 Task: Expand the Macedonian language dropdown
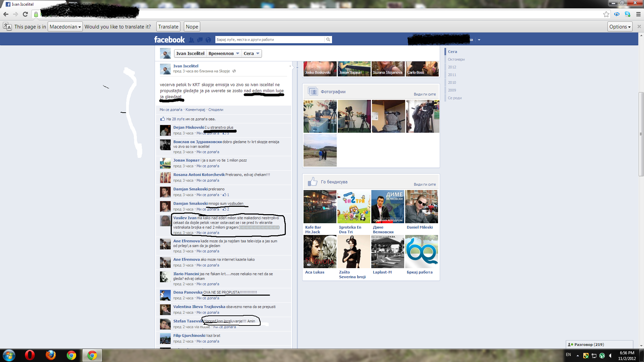coord(65,27)
